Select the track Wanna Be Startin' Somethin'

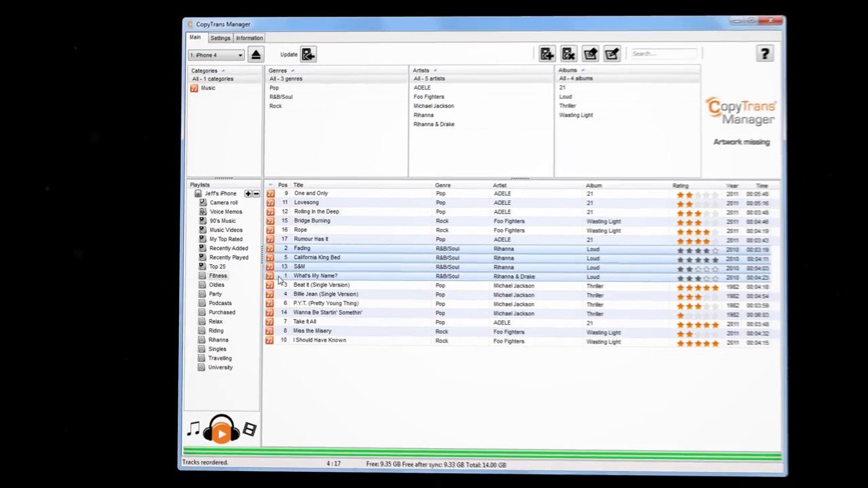coord(328,312)
